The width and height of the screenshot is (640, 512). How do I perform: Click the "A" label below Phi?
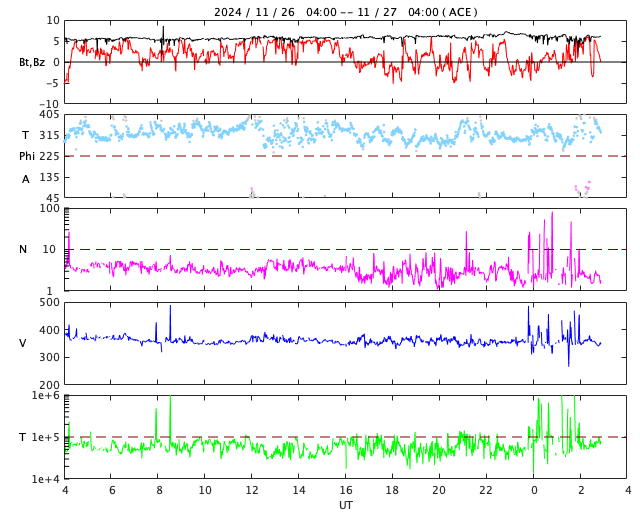26,179
